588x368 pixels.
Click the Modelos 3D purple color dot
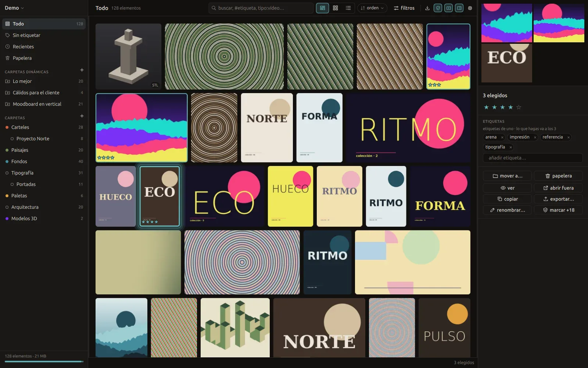(x=7, y=219)
